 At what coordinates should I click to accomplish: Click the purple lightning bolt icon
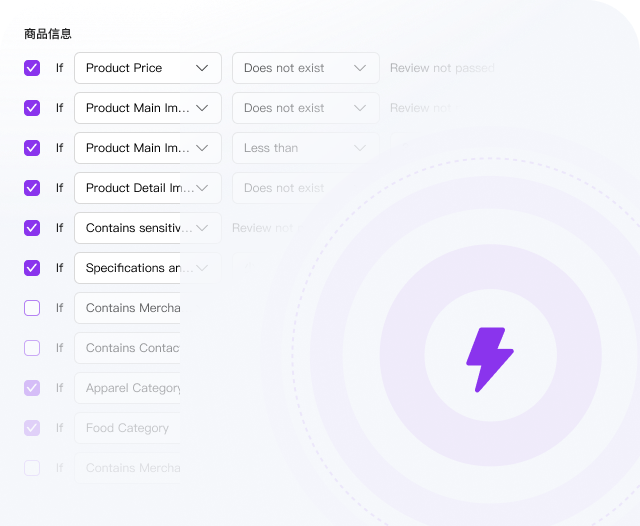(490, 360)
